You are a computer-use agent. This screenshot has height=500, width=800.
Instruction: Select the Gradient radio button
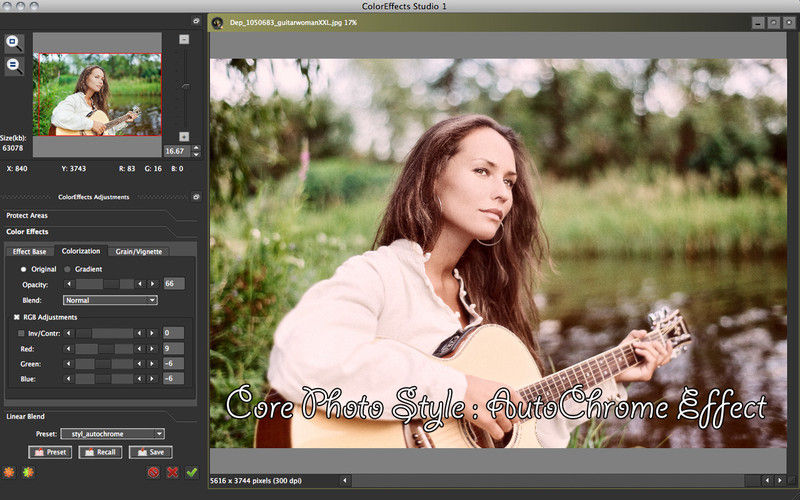pyautogui.click(x=67, y=269)
